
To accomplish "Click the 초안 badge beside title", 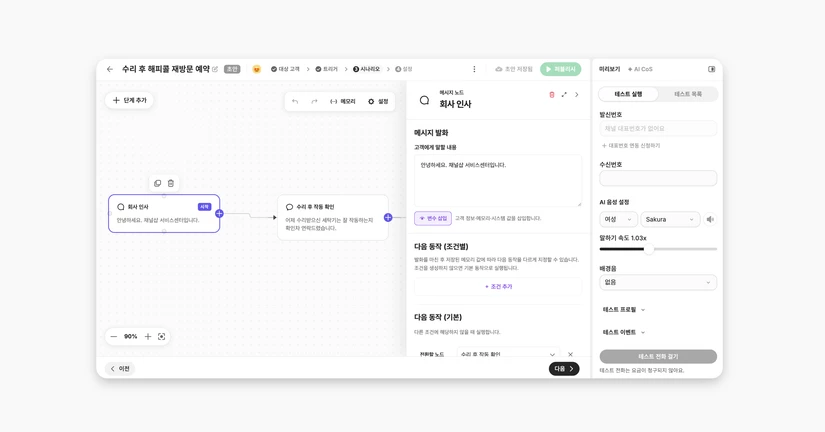I will [232, 69].
